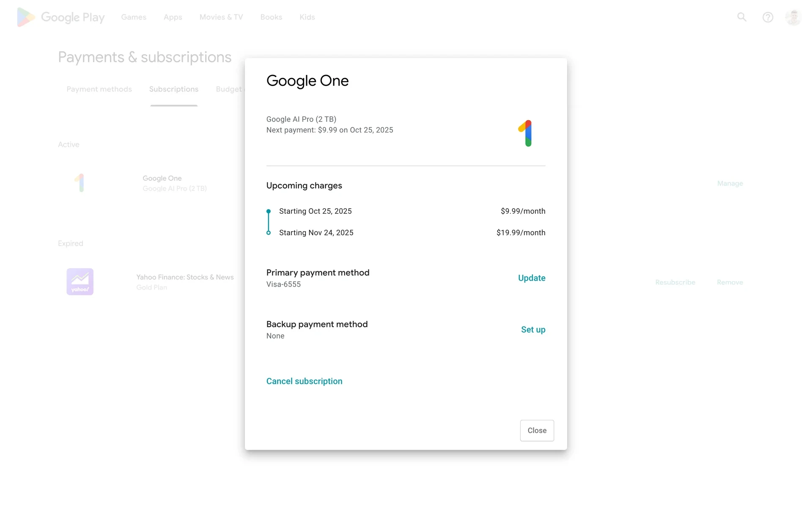Image resolution: width=812 pixels, height=508 pixels.
Task: Click Cancel subscription link
Action: [304, 381]
